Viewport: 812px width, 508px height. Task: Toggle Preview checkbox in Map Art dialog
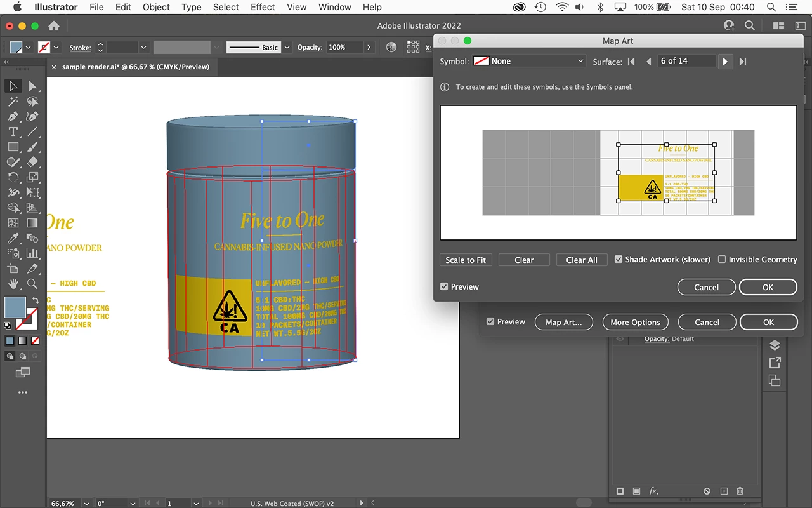(444, 287)
